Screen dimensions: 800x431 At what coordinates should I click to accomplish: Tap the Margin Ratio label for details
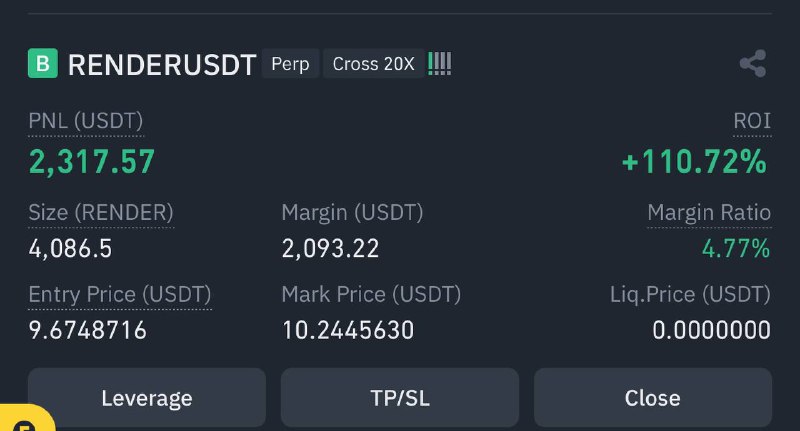(x=709, y=213)
